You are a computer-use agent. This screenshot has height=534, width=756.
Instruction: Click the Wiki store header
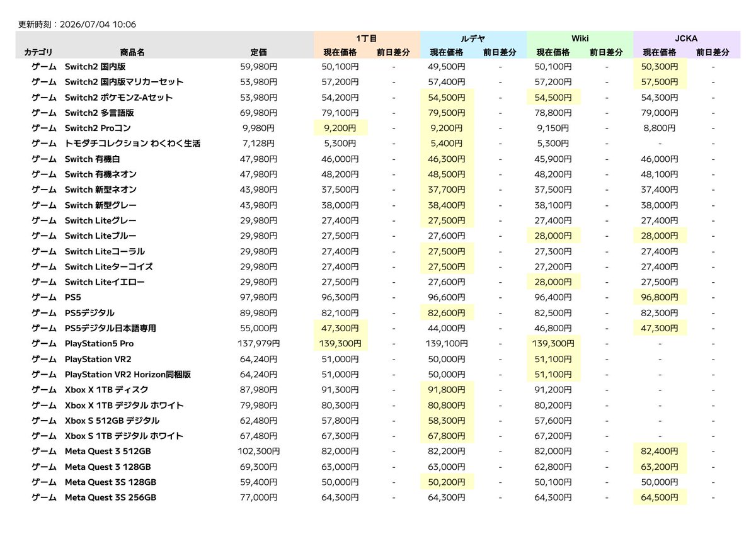coord(579,38)
